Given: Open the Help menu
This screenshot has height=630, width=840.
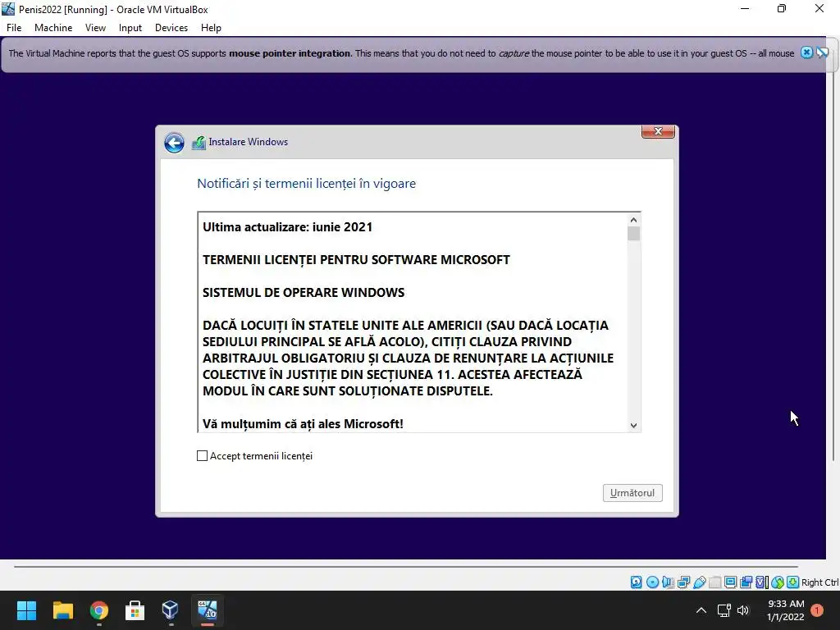Looking at the screenshot, I should pyautogui.click(x=211, y=28).
